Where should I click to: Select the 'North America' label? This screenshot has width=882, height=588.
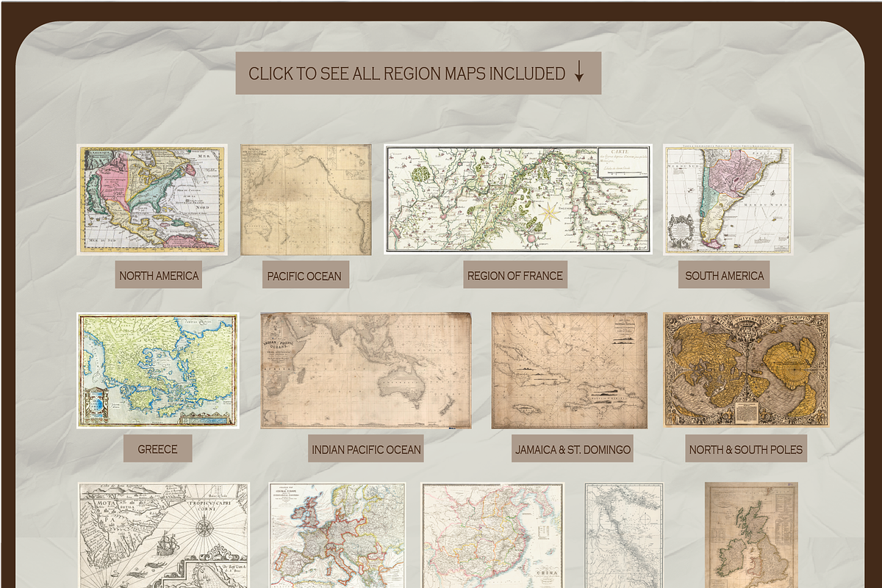pos(159,276)
